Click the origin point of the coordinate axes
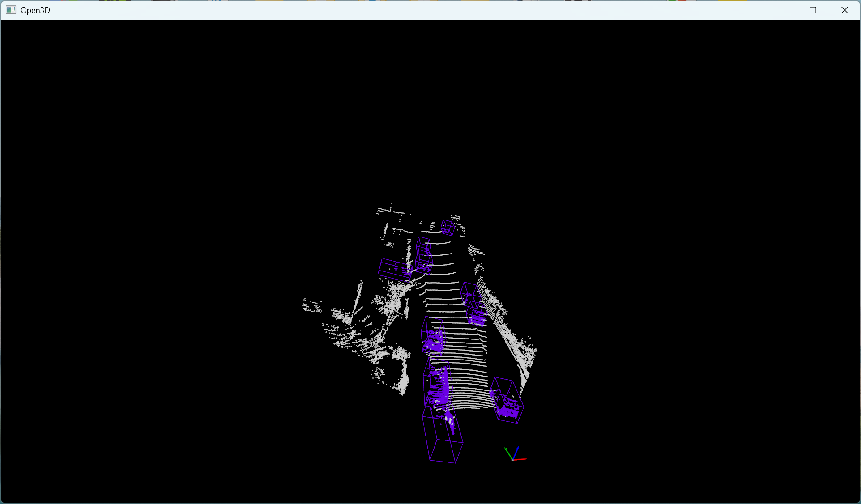The image size is (861, 504). (513, 460)
